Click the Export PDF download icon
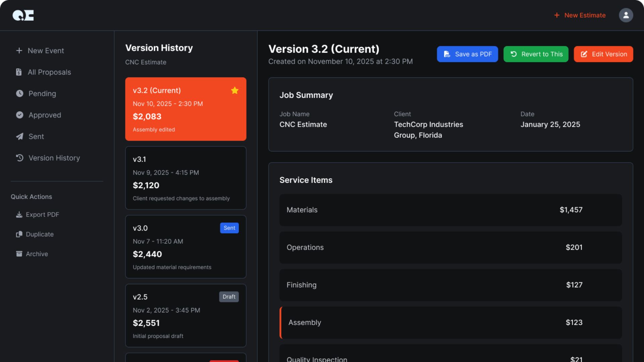The image size is (644, 362). pyautogui.click(x=19, y=215)
